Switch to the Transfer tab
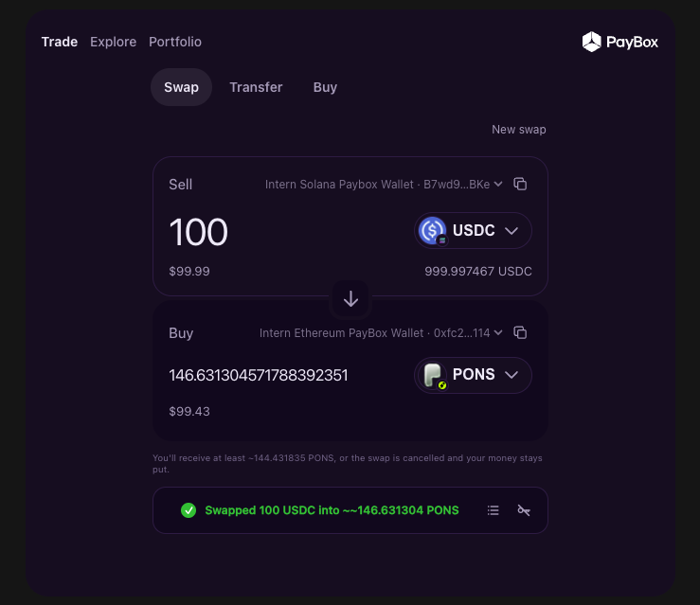 tap(256, 87)
